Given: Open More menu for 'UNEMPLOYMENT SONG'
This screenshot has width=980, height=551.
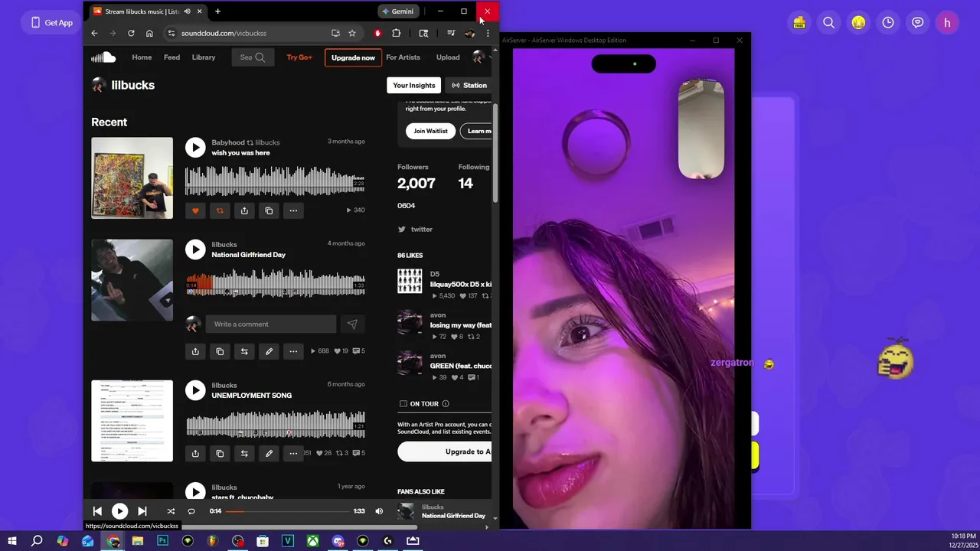Looking at the screenshot, I should coord(293,453).
